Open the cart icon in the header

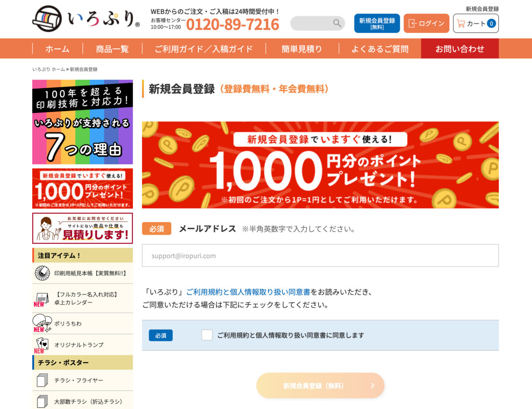tap(461, 23)
